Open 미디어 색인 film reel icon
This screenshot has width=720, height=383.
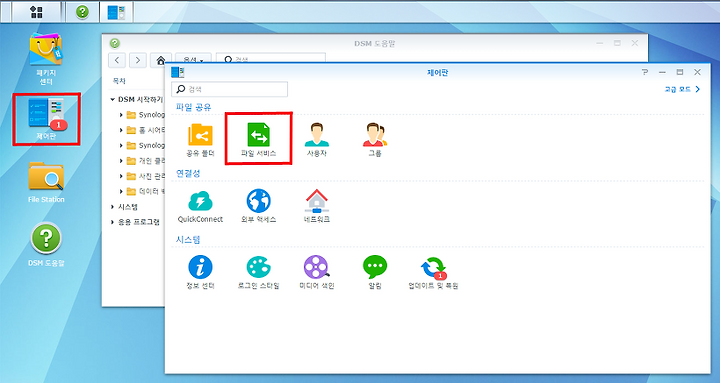tap(317, 272)
